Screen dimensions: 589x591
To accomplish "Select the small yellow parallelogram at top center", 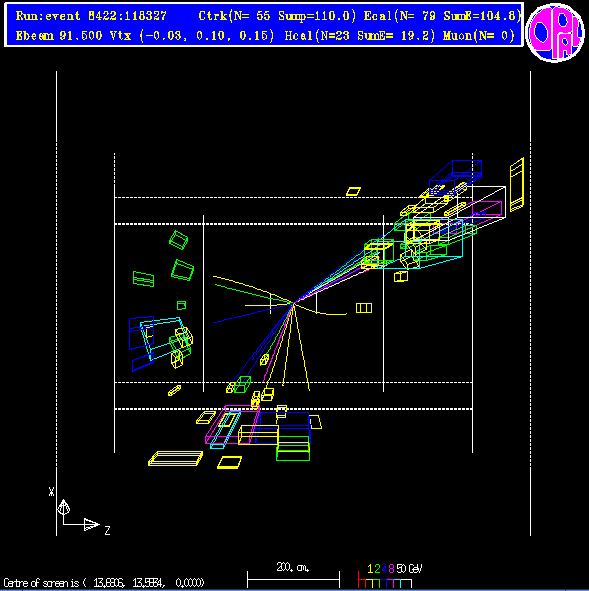I will point(353,191).
